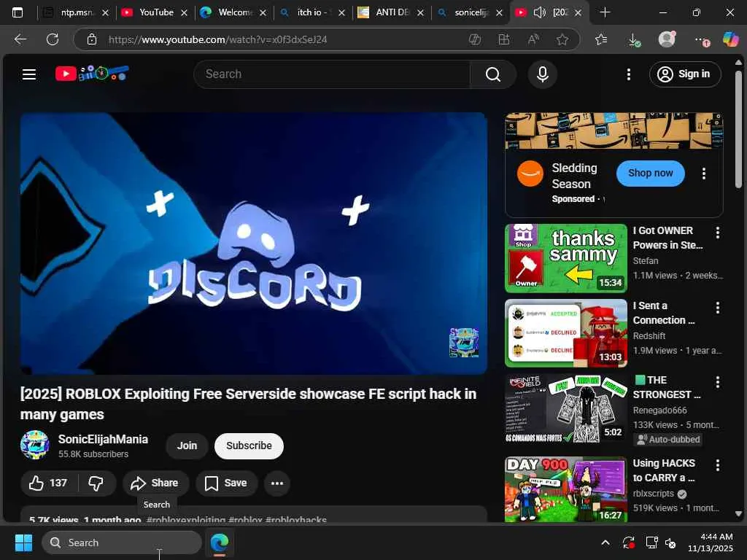Open 'THE STRONGEST' Infinite Yield thumbnail
The height and width of the screenshot is (560, 747).
point(566,409)
